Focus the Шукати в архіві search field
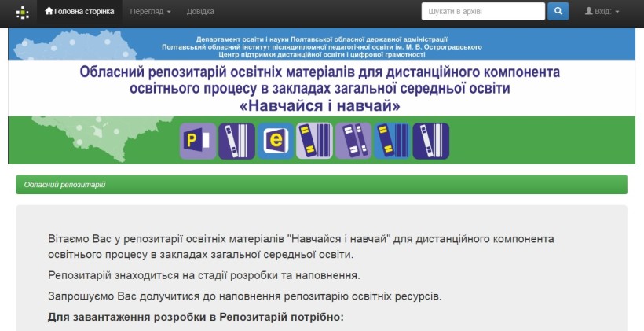644x331 pixels. pyautogui.click(x=483, y=12)
